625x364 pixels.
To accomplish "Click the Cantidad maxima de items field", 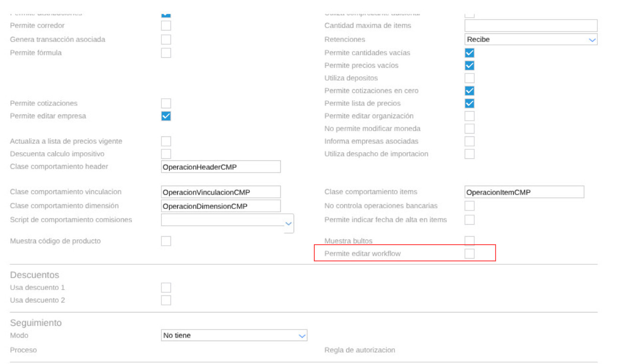I will coord(530,26).
